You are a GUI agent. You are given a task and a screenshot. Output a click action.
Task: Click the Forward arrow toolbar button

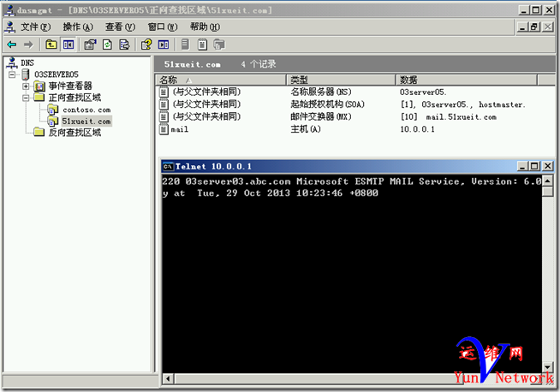(x=28, y=45)
